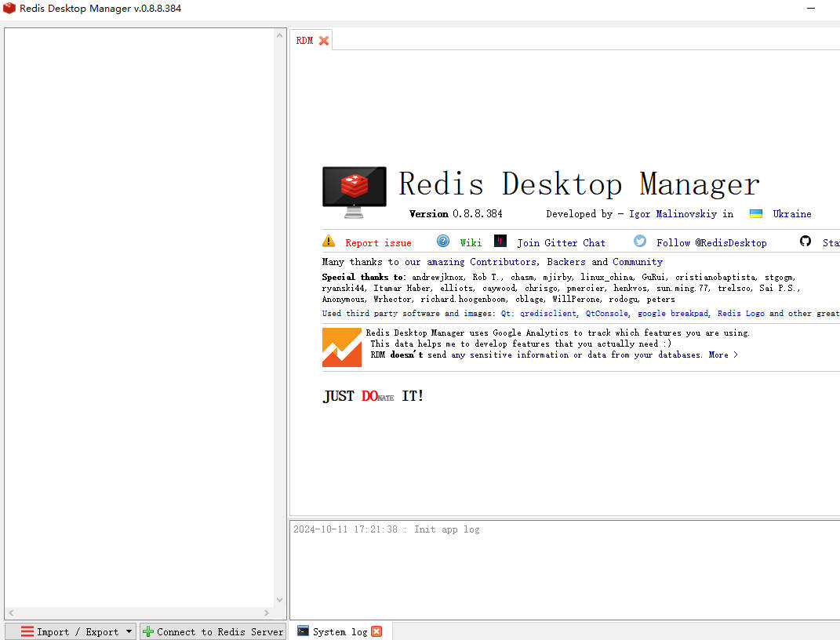
Task: Click the Version 0.8.8.384 text
Action: 456,213
